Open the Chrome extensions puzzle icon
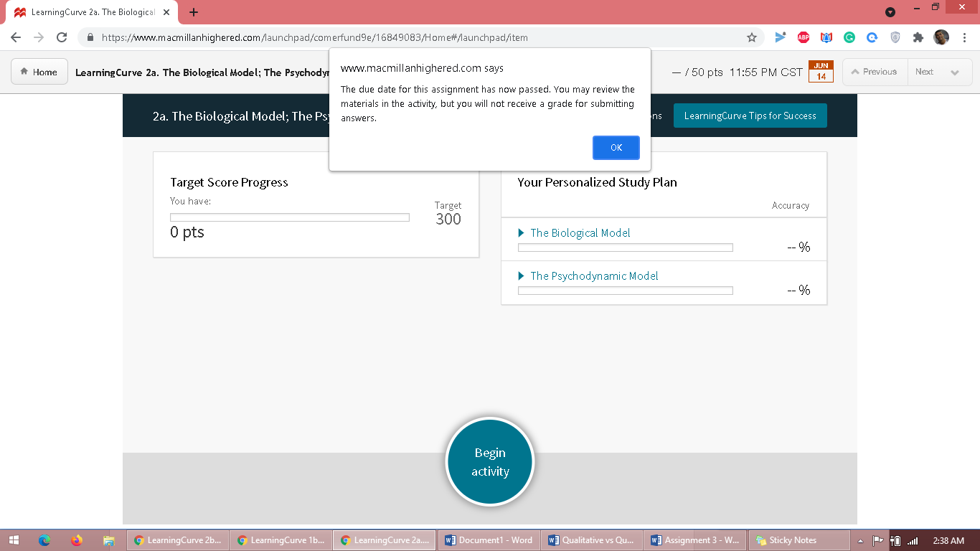980x551 pixels. (x=918, y=38)
